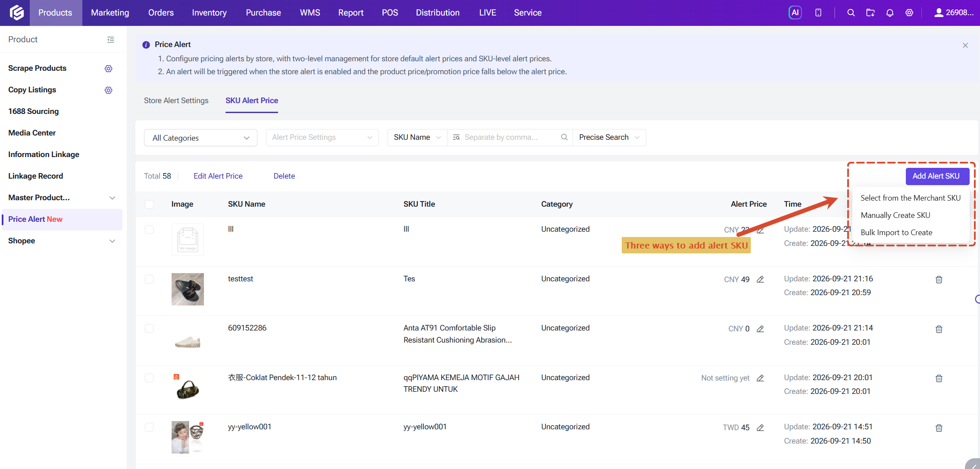Click the app logo in top-left corner
This screenshot has height=469, width=980.
16,13
